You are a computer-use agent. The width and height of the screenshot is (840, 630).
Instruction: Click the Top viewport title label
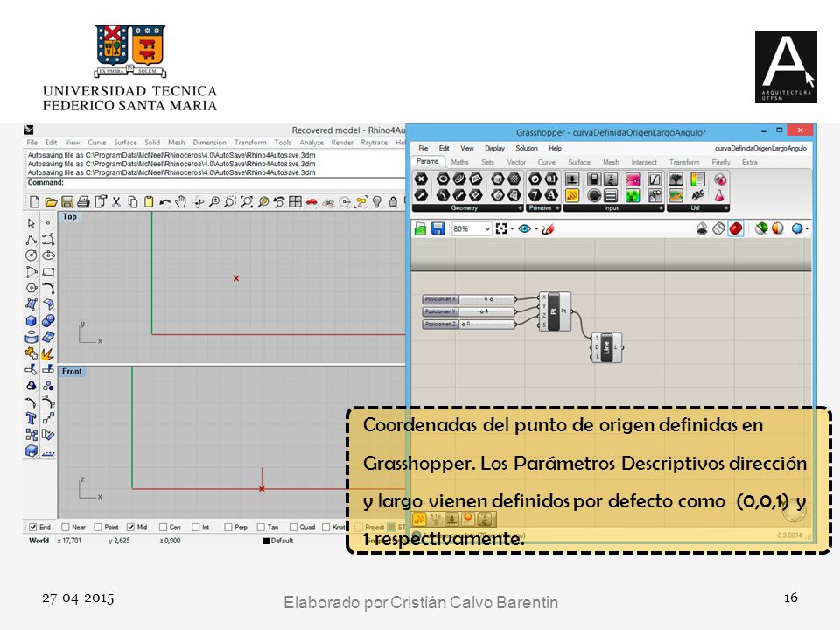[70, 216]
